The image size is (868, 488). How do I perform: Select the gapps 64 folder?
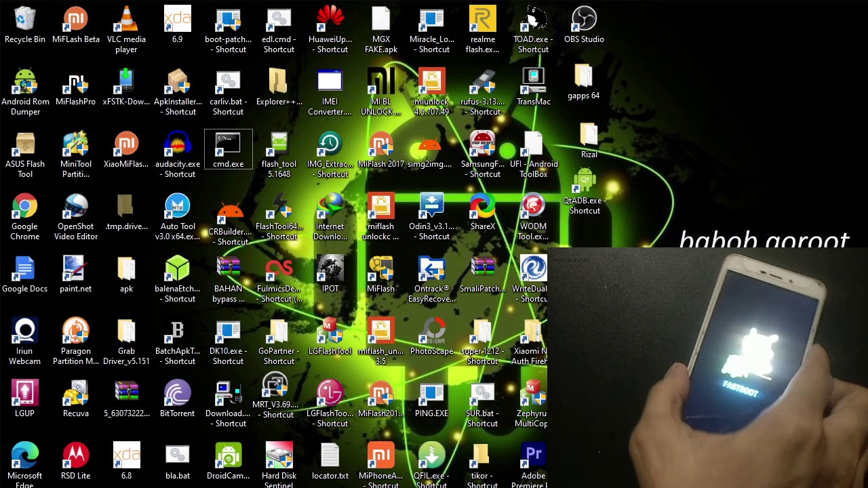click(584, 76)
